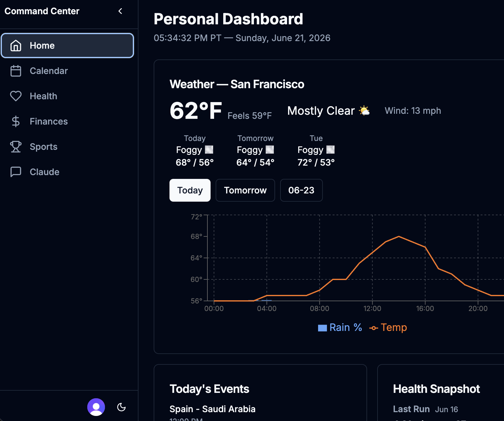
Task: Click the Tomorrow 64° / 54° forecast
Action: pos(255,162)
